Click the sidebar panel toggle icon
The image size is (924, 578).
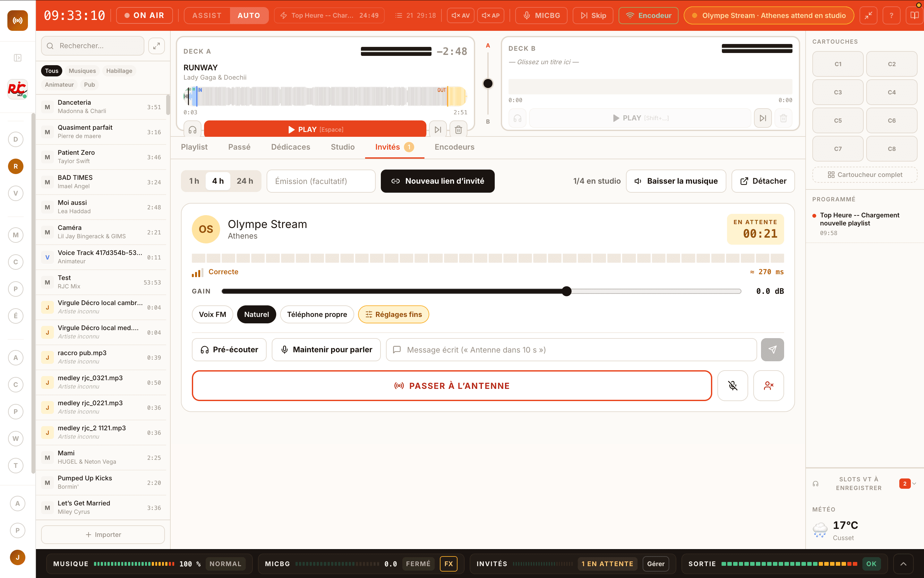click(x=18, y=58)
